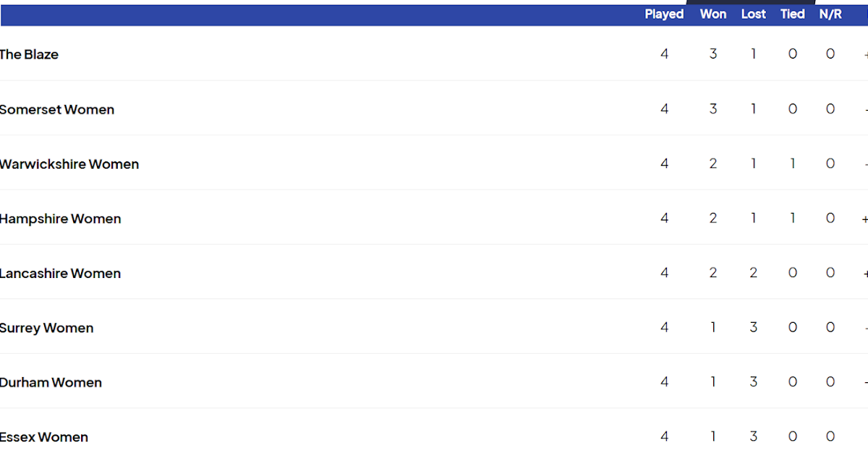Viewport: 868px width, 456px height.
Task: Click Durham Women team name
Action: (51, 382)
